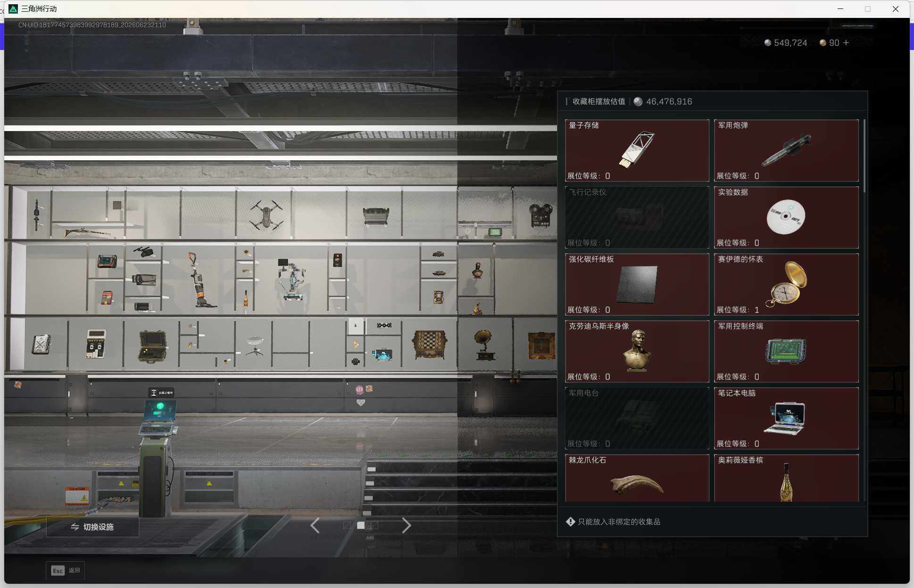Click the control terminal on middle shelf
The image size is (914, 588).
pyautogui.click(x=107, y=261)
